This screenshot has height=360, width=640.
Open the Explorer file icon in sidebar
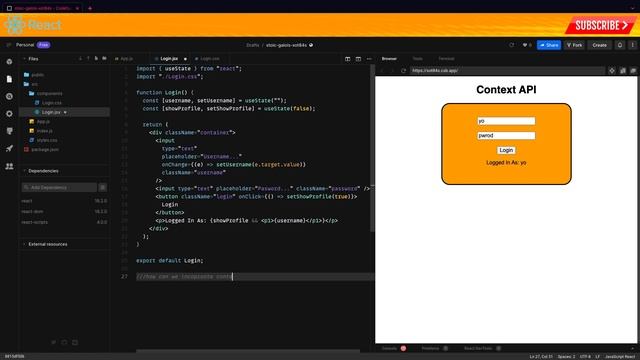pyautogui.click(x=9, y=79)
